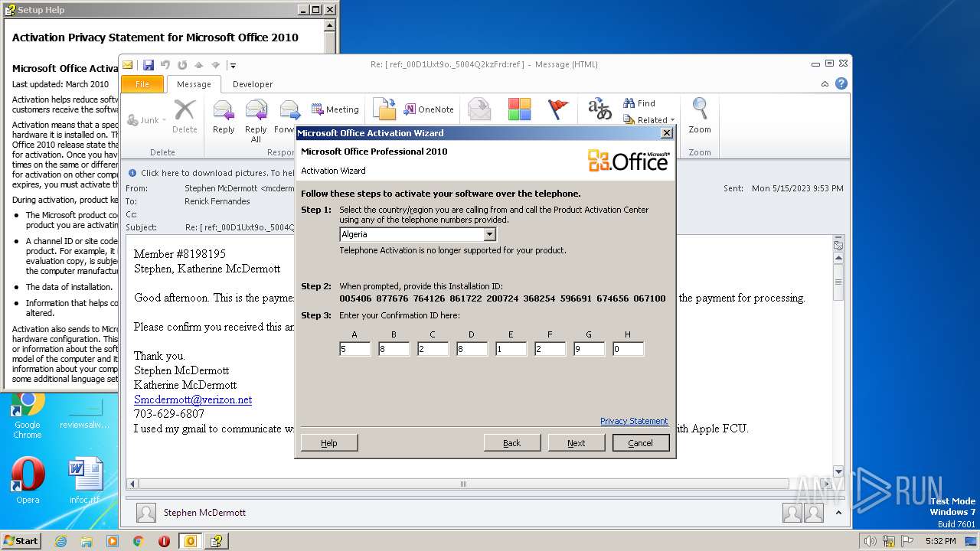This screenshot has width=980, height=551.
Task: Click Confirmation ID field G
Action: (589, 349)
